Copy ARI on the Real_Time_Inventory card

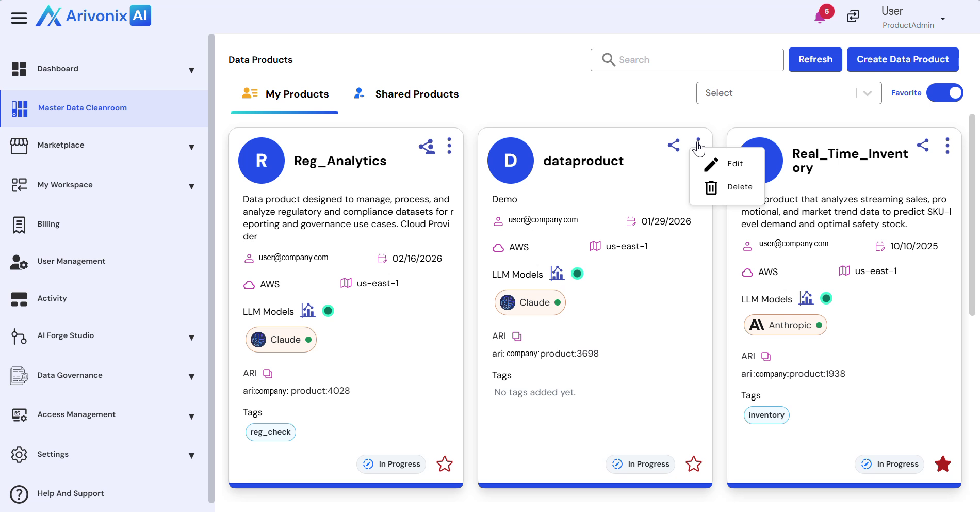point(766,357)
